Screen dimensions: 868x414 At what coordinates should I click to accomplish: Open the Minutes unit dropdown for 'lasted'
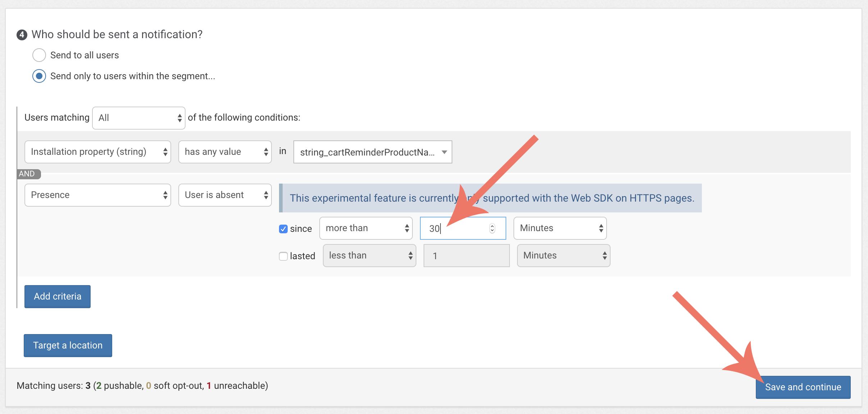coord(563,256)
